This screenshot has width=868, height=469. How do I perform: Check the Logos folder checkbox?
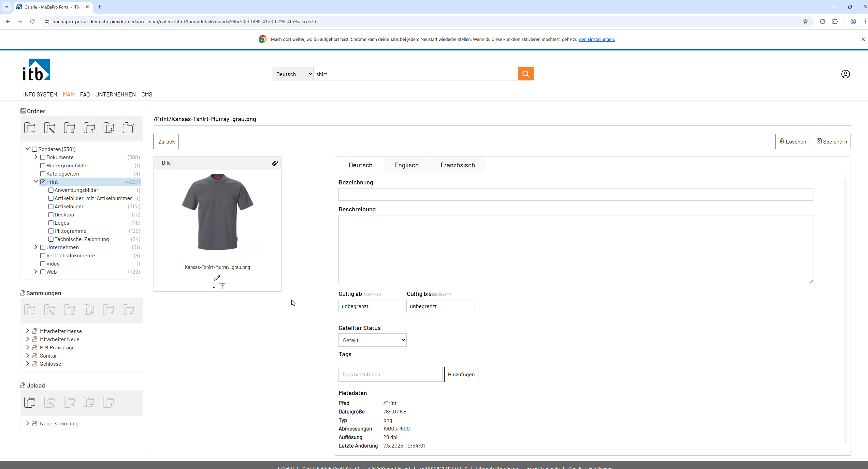tap(51, 223)
